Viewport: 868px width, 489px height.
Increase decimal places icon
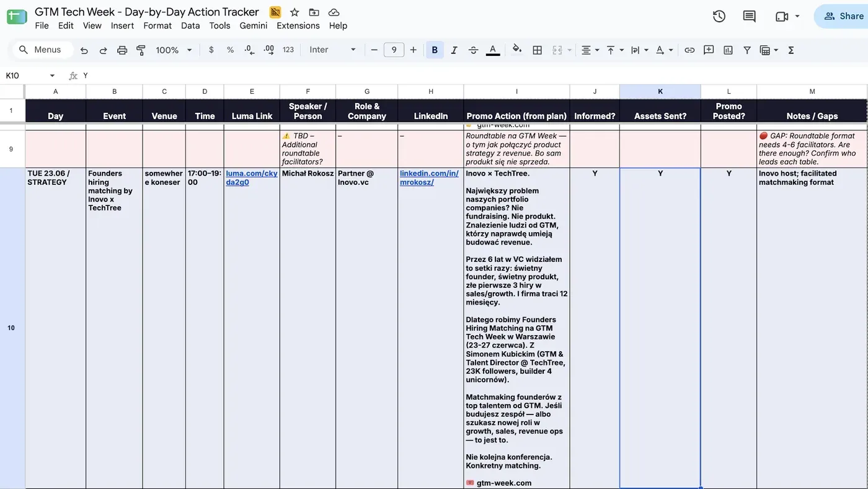point(269,50)
